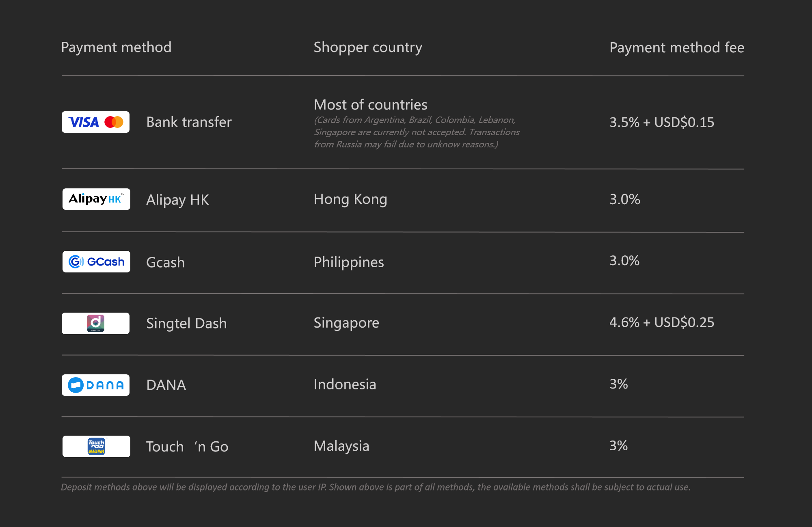
Task: Select the GCash logo icon
Action: pyautogui.click(x=96, y=261)
